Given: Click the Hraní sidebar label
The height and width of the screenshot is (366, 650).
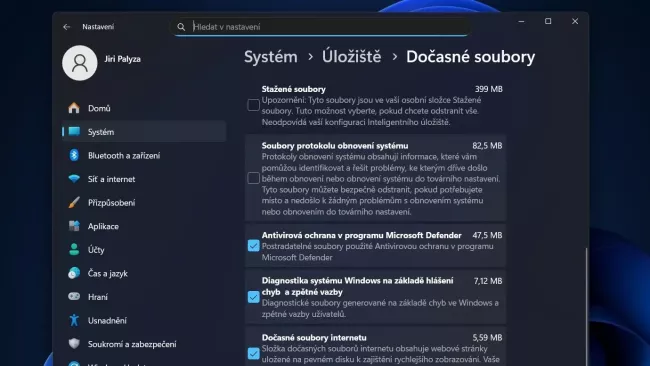Looking at the screenshot, I should coord(98,297).
